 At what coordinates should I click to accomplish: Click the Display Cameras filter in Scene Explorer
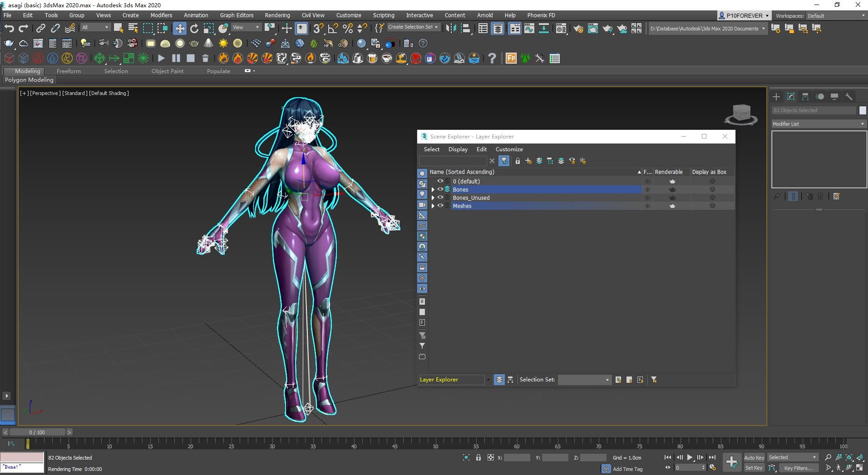pyautogui.click(x=422, y=205)
